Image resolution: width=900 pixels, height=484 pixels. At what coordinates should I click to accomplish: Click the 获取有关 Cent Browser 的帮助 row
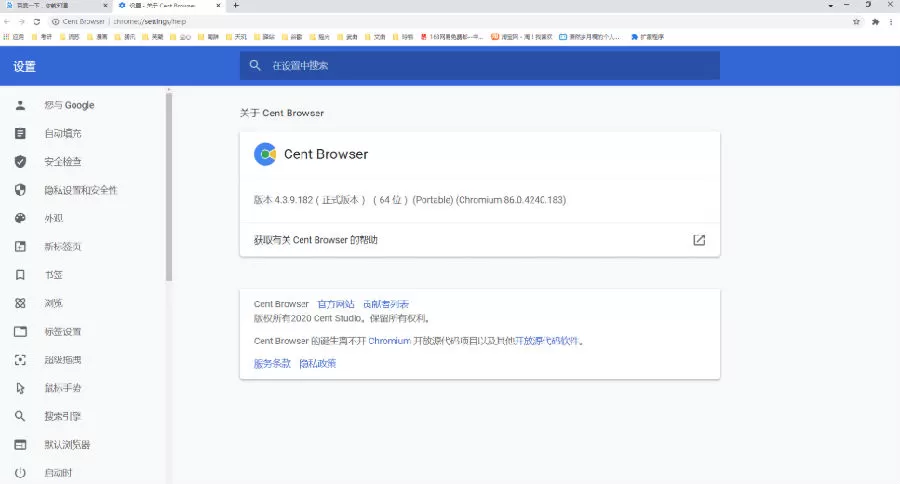[x=480, y=240]
